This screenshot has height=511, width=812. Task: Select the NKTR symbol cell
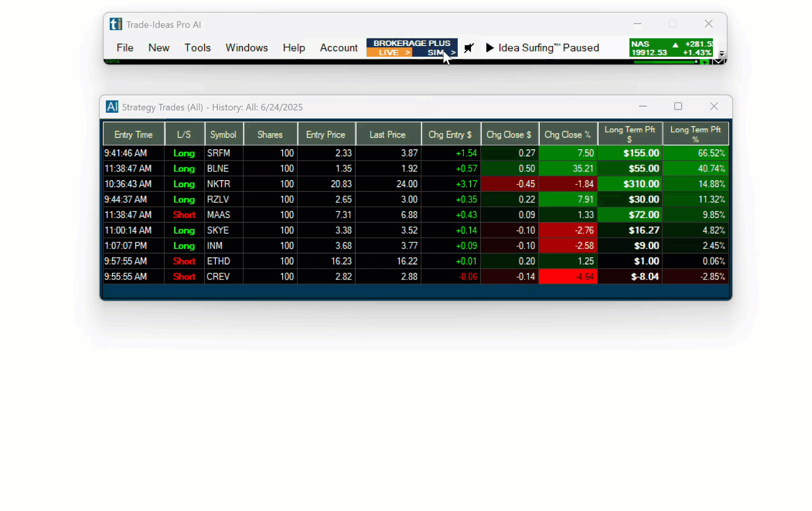pyautogui.click(x=223, y=184)
